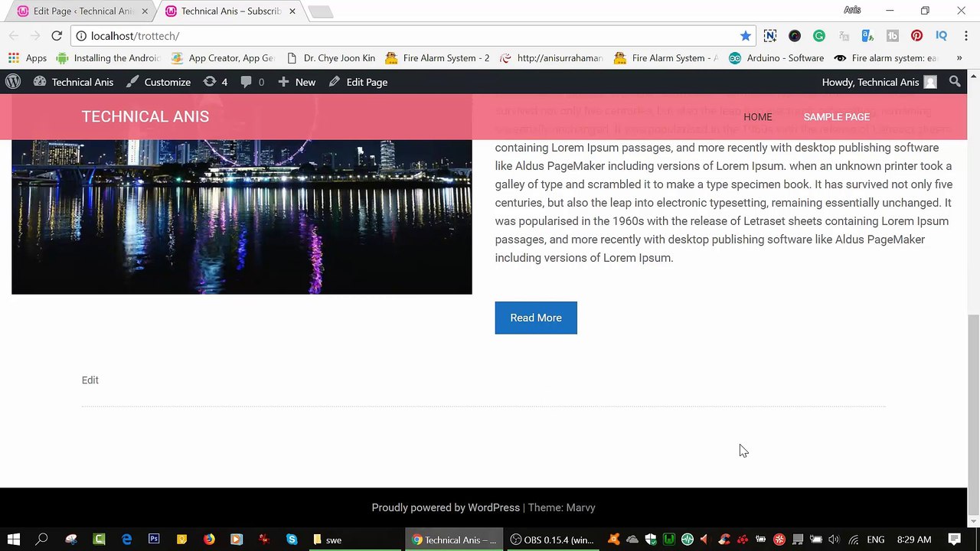Open Windows taskbar search
This screenshot has height=551, width=980.
[42, 540]
